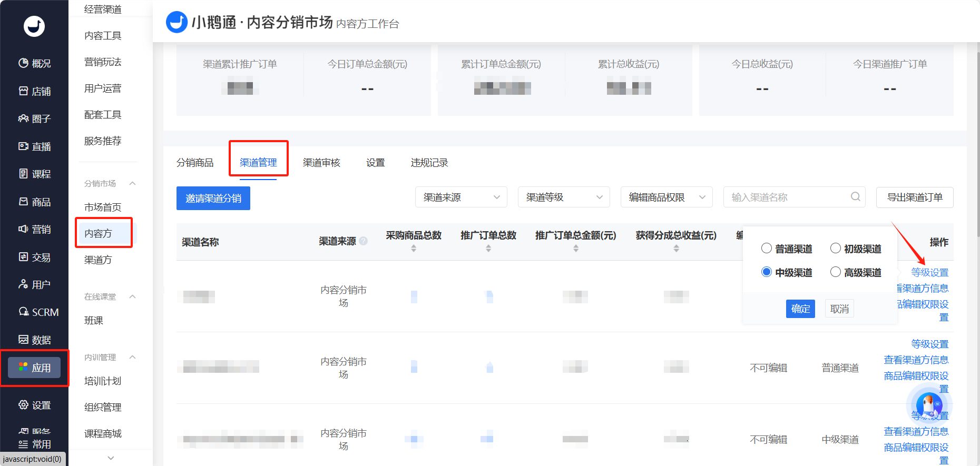Open 交易 in the left sidebar

point(34,257)
